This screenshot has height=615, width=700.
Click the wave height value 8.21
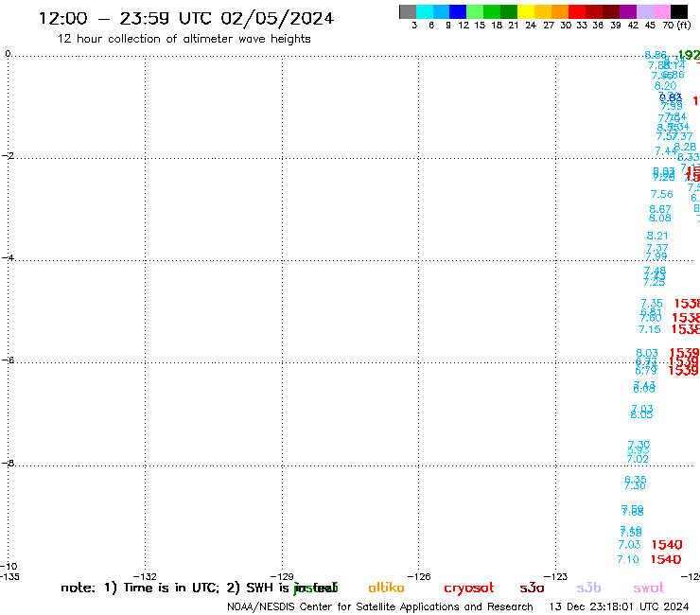pyautogui.click(x=657, y=236)
